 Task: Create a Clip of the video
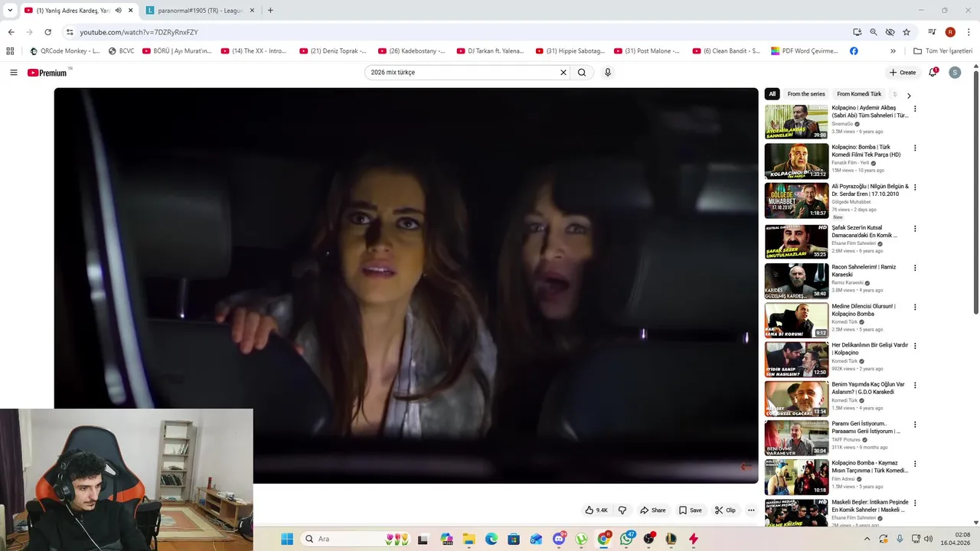[x=725, y=510]
